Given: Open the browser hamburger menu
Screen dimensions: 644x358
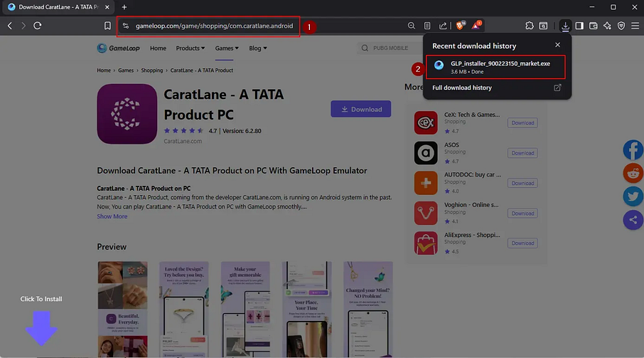Looking at the screenshot, I should 635,26.
